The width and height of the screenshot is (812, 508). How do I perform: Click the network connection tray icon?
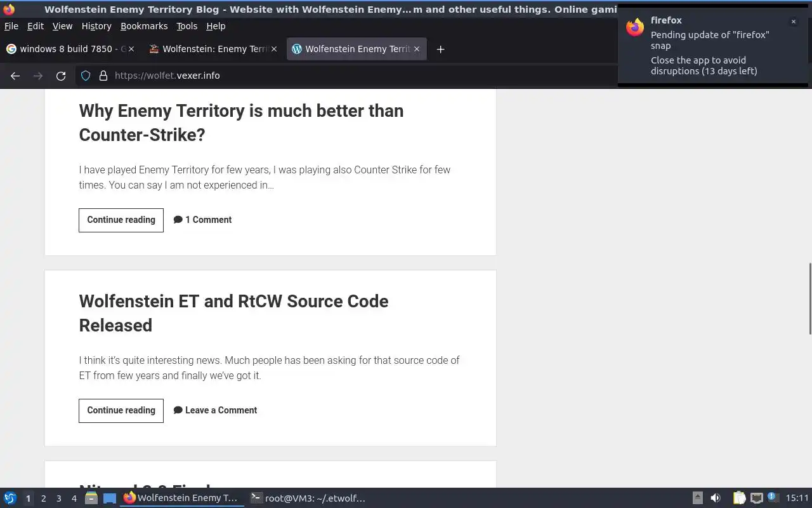coord(756,498)
